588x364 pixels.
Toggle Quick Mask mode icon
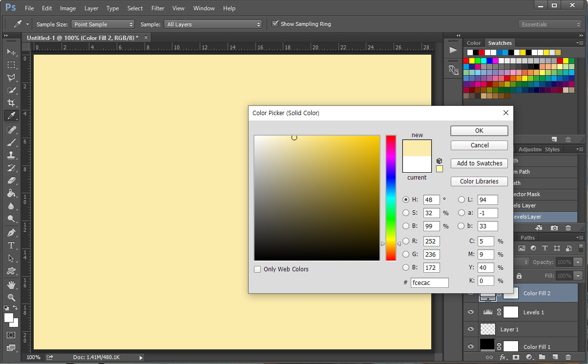click(11, 335)
